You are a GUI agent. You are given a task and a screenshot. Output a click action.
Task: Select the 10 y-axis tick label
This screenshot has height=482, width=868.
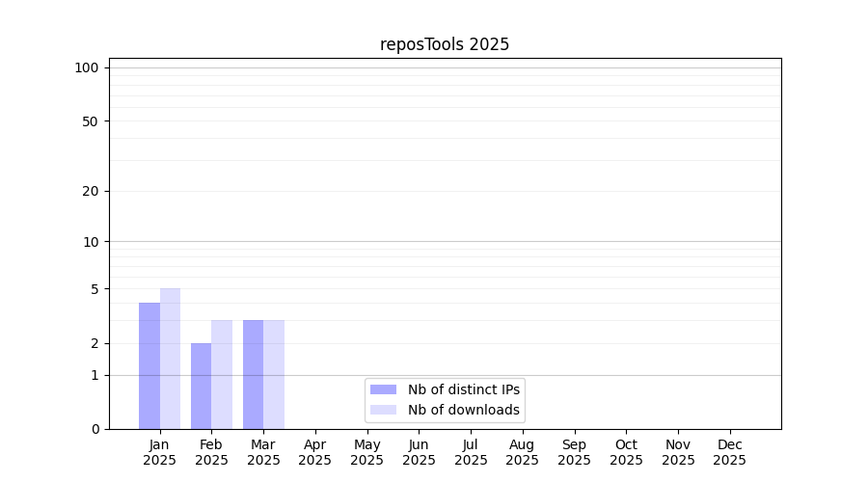90,242
